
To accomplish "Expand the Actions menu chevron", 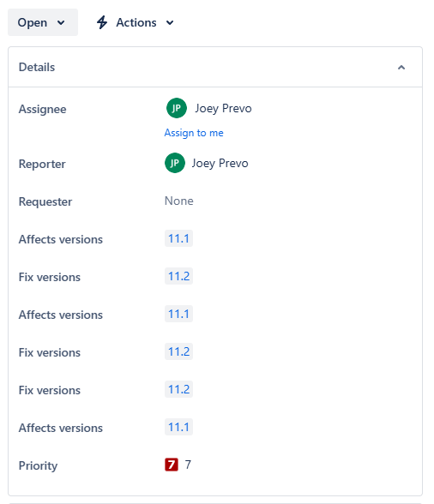I will [x=170, y=23].
